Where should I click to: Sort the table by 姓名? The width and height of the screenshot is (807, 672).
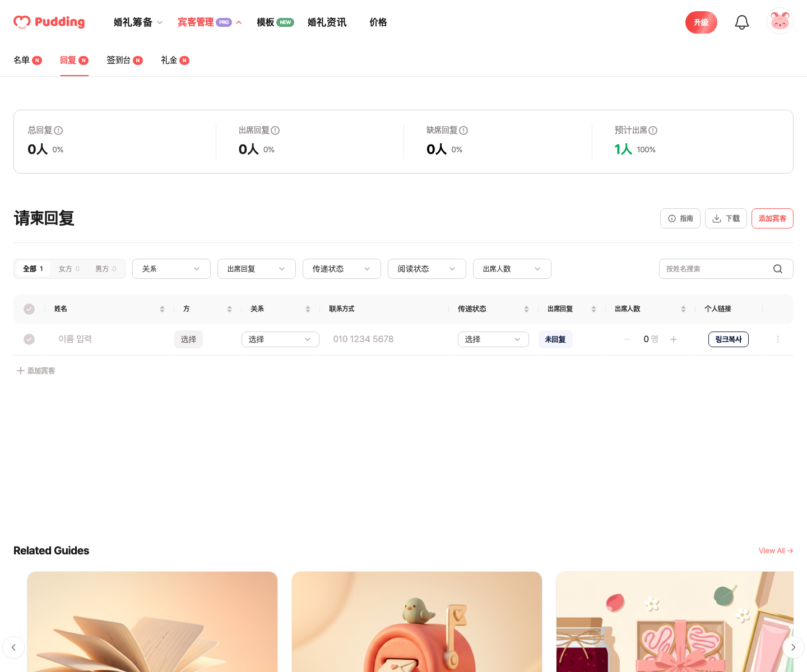click(x=162, y=309)
